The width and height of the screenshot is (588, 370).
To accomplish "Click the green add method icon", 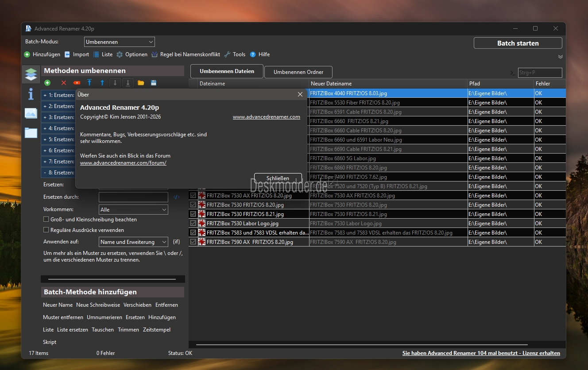I will tap(47, 83).
